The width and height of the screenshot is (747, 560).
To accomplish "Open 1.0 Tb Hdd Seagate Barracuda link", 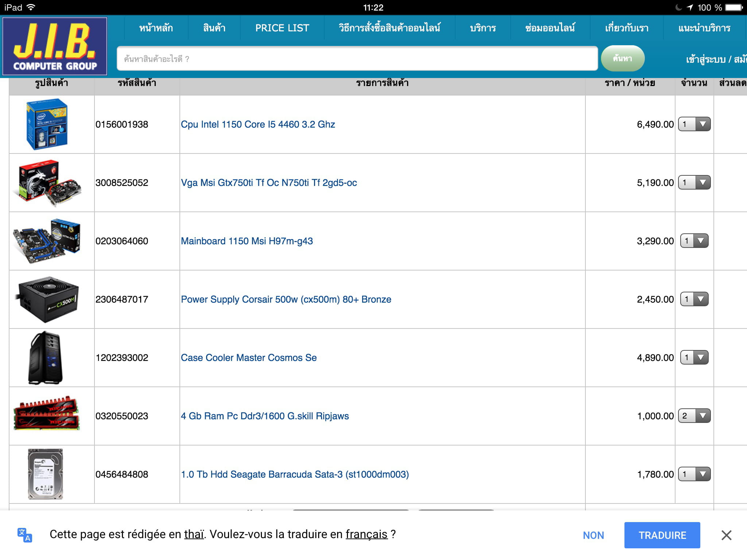I will click(x=295, y=474).
